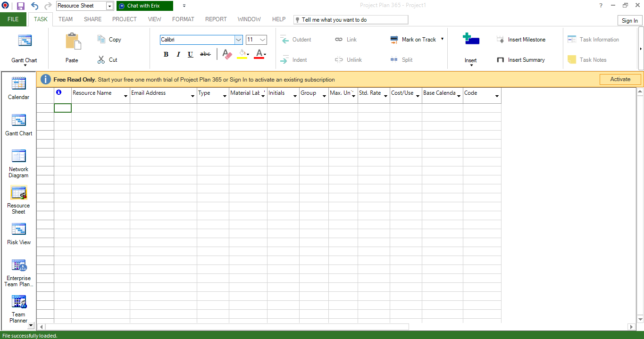This screenshot has width=644, height=339.
Task: Click the Activate button
Action: pos(620,79)
